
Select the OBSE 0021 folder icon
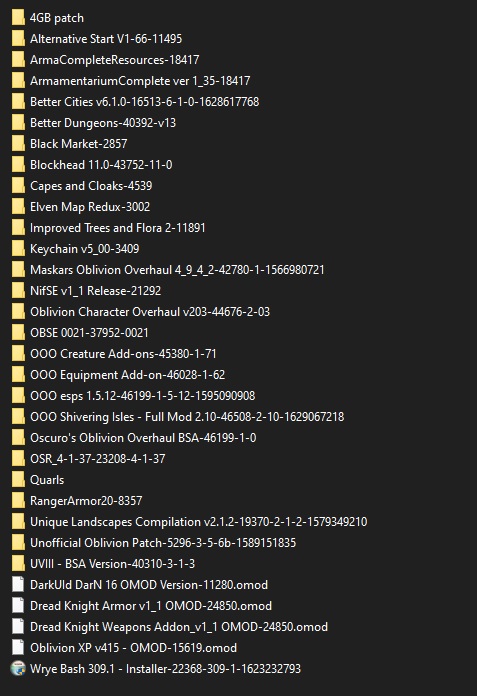tap(18, 333)
